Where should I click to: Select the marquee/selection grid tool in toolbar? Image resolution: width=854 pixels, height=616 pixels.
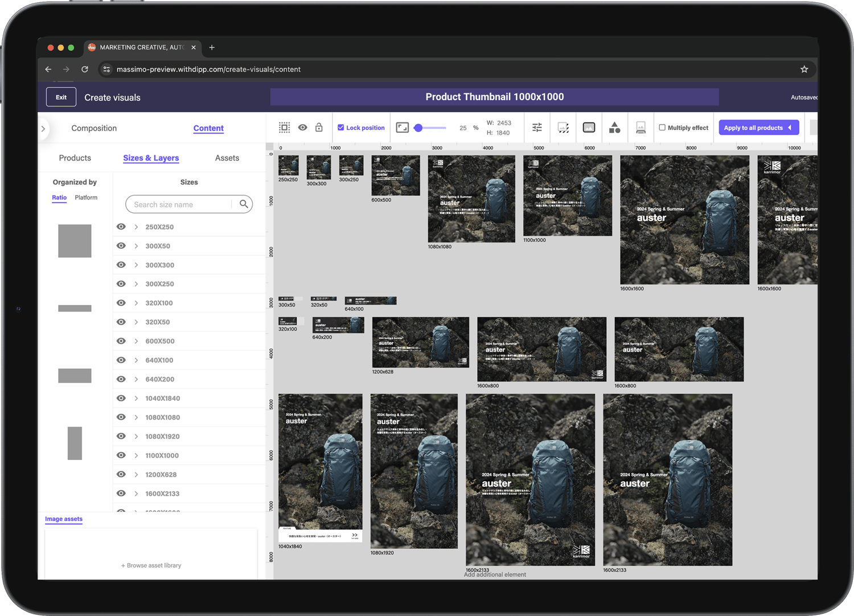point(285,128)
